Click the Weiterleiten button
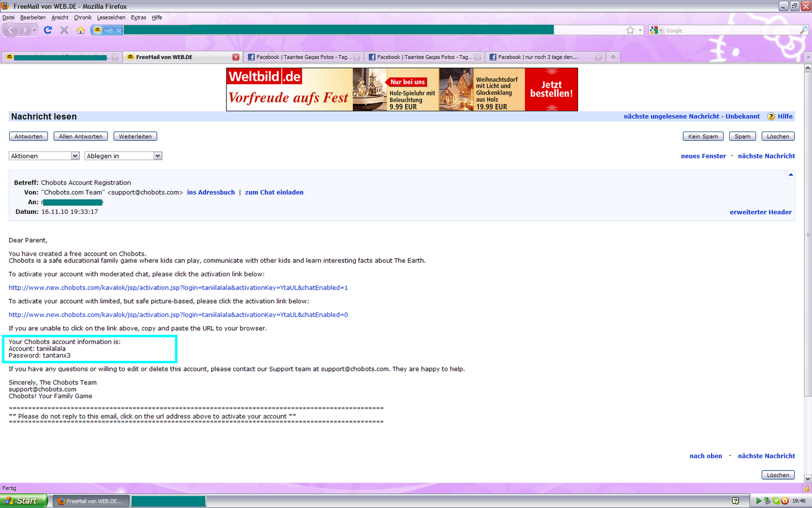 tap(136, 136)
